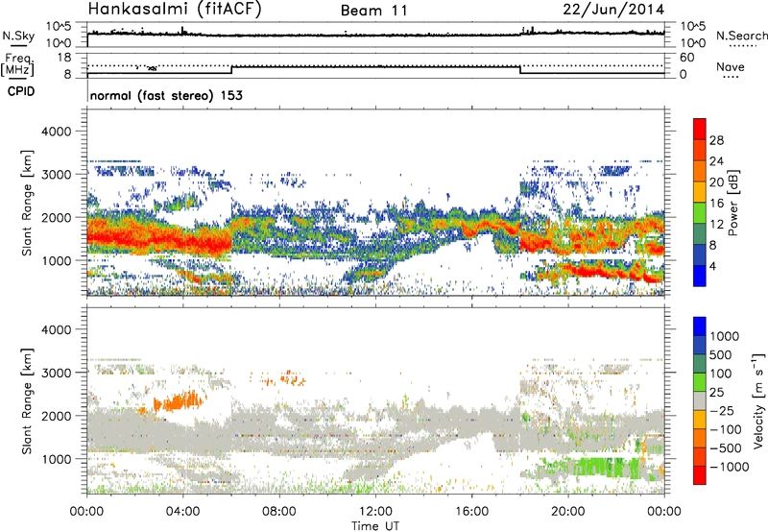768x532 pixels.
Task: Click the 'normal (fast stereo) 153' text
Action: [x=166, y=95]
